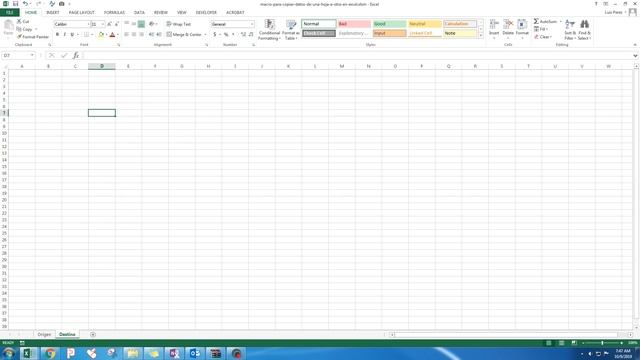The height and width of the screenshot is (360, 640).
Task: Open Find & Select binoculars menu
Action: click(x=584, y=30)
